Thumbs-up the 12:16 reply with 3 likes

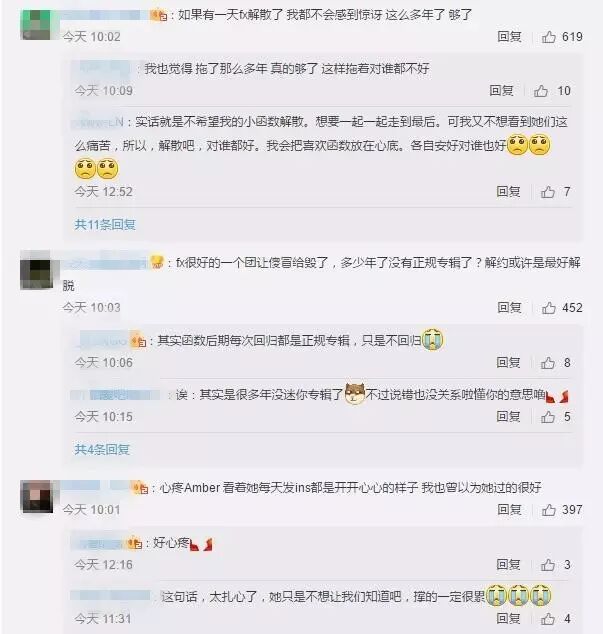point(548,565)
